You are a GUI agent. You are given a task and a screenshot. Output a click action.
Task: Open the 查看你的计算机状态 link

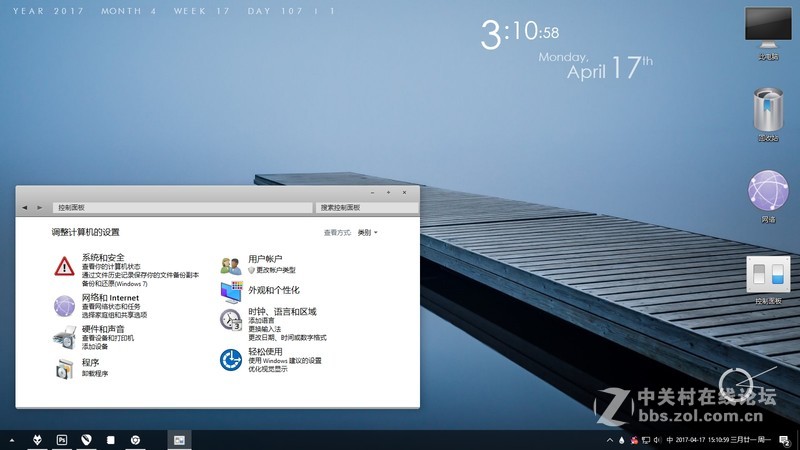(x=111, y=267)
